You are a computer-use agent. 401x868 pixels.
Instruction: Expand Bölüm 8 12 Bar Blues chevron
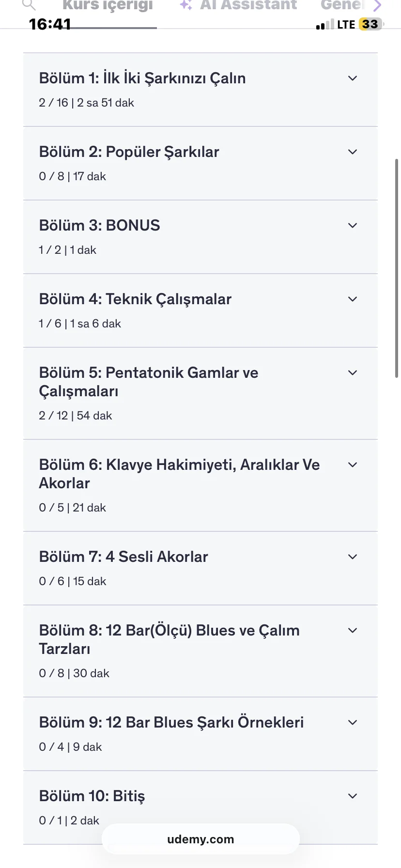tap(353, 631)
